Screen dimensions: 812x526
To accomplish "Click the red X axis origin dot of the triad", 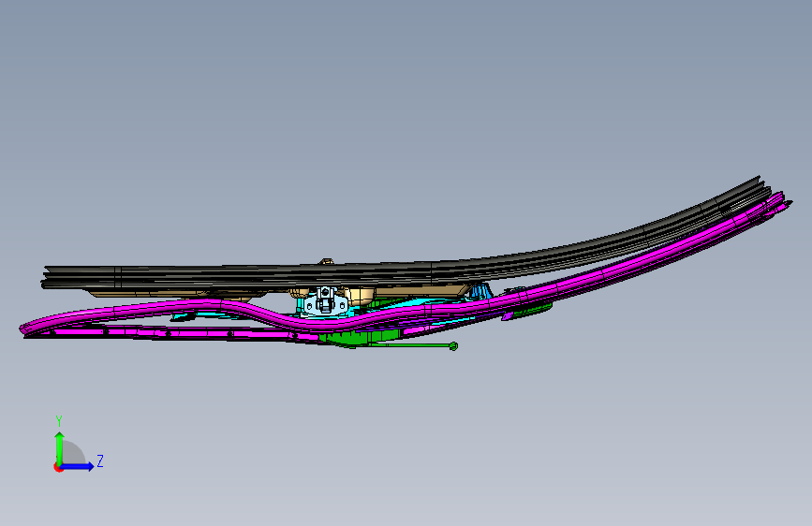I will [58, 467].
